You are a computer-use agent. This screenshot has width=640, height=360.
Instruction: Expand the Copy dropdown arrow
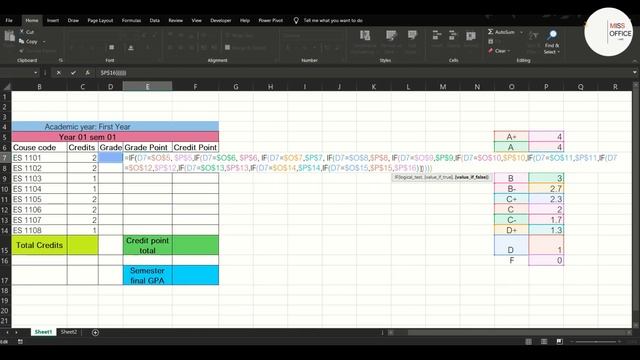coord(44,42)
